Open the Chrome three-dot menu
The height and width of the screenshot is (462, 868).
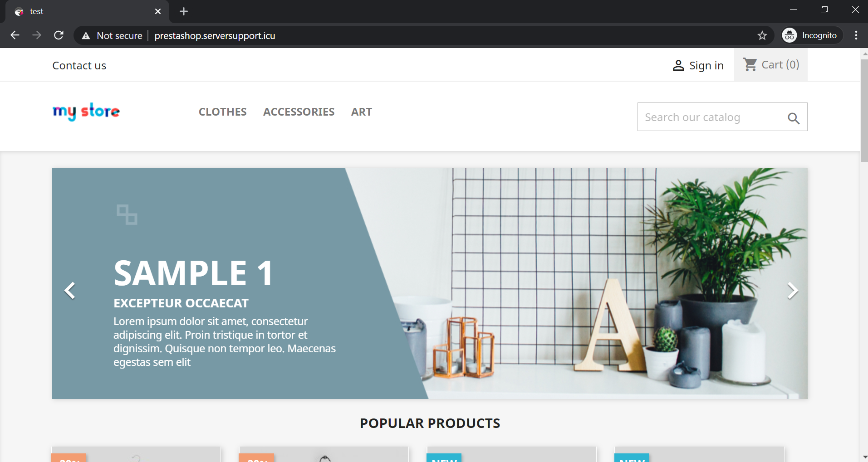pos(856,35)
